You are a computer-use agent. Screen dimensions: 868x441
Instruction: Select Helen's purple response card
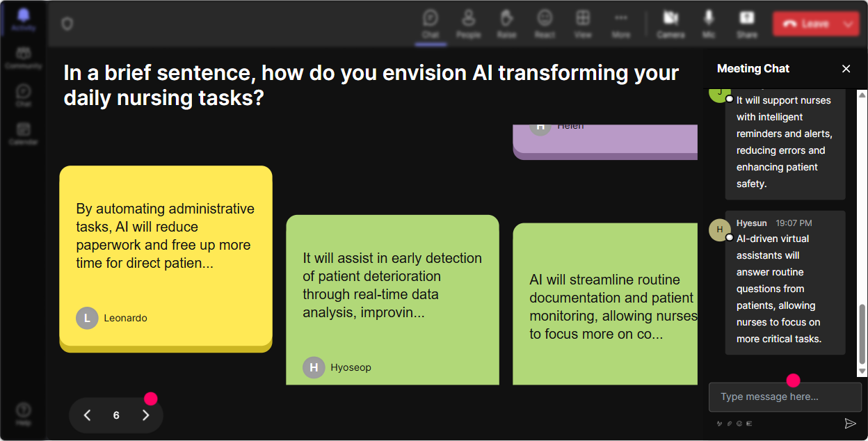tap(605, 142)
